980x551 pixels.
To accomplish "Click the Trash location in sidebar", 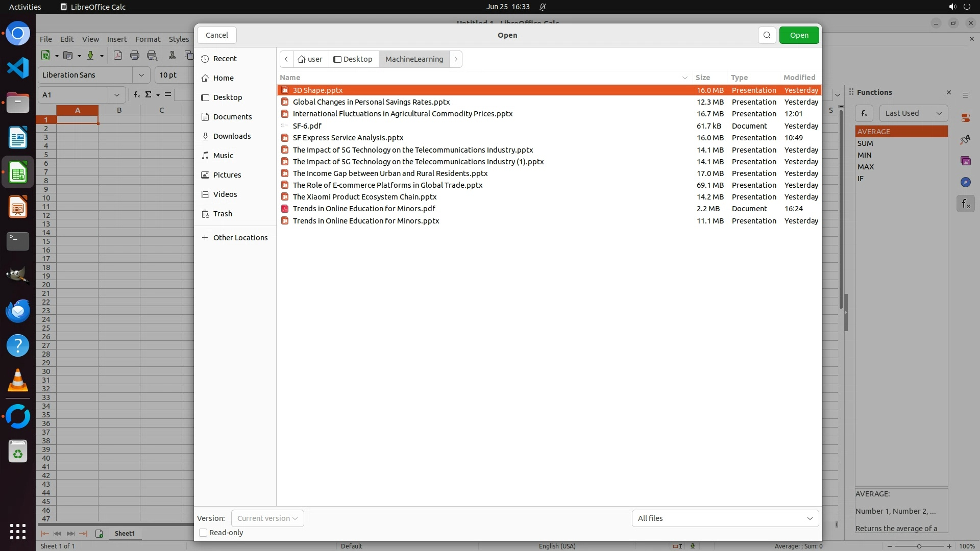I will [x=223, y=214].
